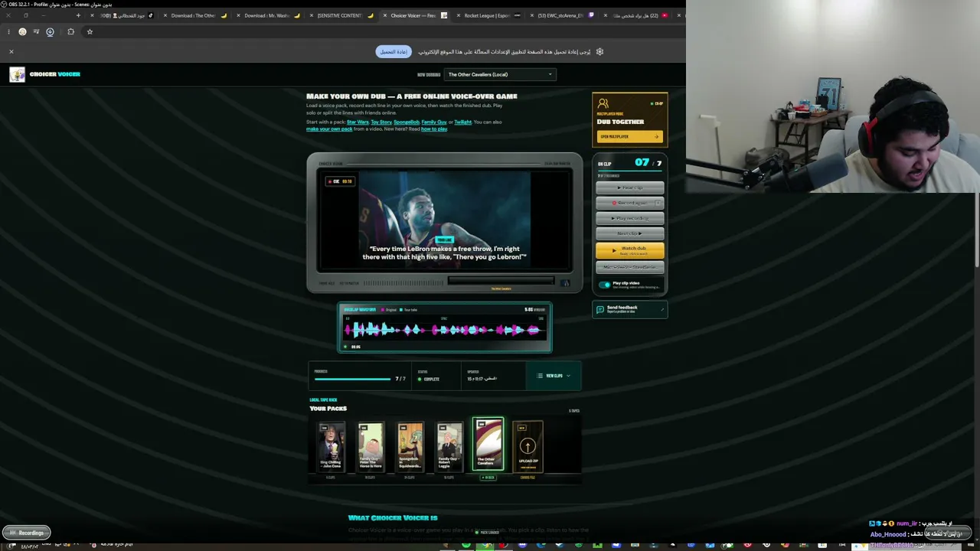The width and height of the screenshot is (980, 551).
Task: Select 'Family Guy – Peter The Horse Is Here' pack
Action: click(371, 447)
